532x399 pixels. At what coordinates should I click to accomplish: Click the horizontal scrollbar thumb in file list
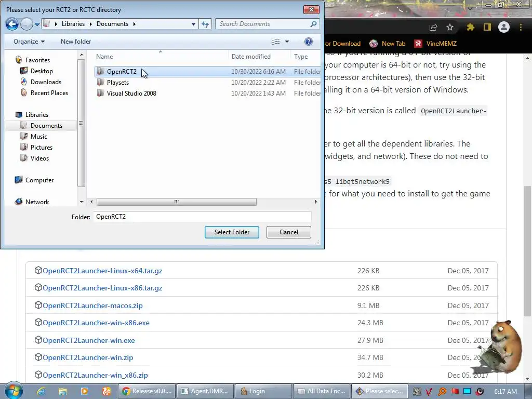(177, 202)
